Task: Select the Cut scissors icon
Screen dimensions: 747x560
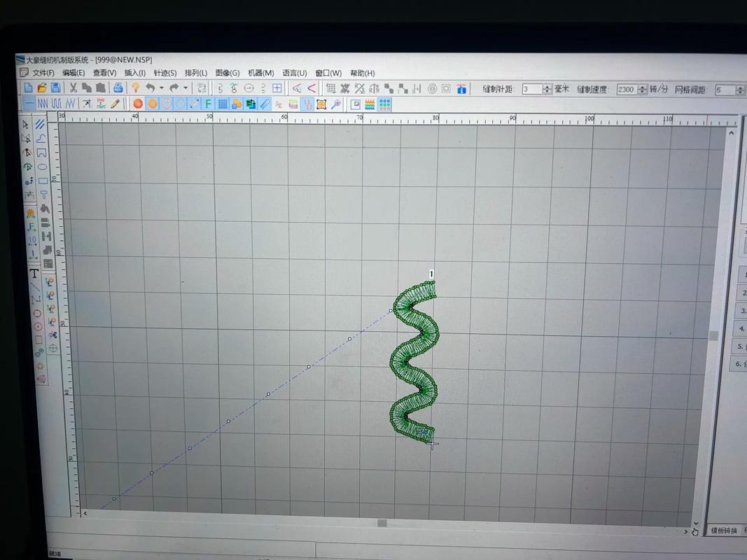Action: click(73, 87)
